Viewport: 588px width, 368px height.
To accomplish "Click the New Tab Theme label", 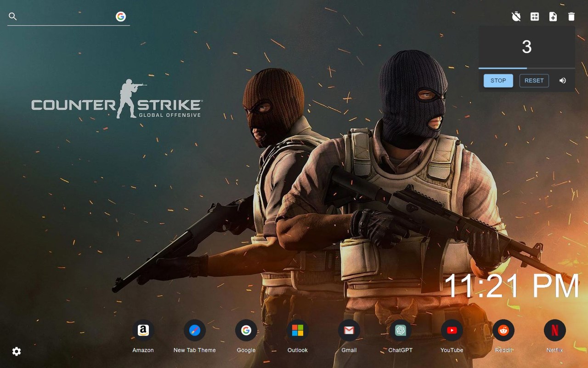I will point(195,350).
